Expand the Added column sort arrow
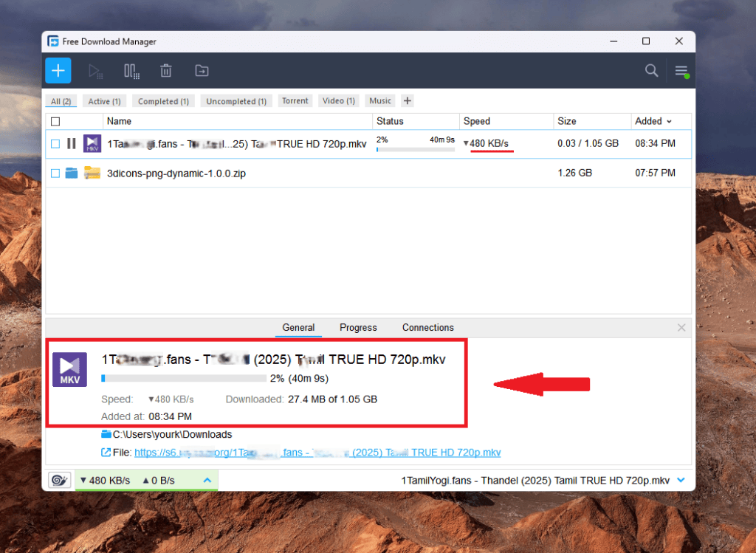The image size is (756, 553). (x=669, y=122)
